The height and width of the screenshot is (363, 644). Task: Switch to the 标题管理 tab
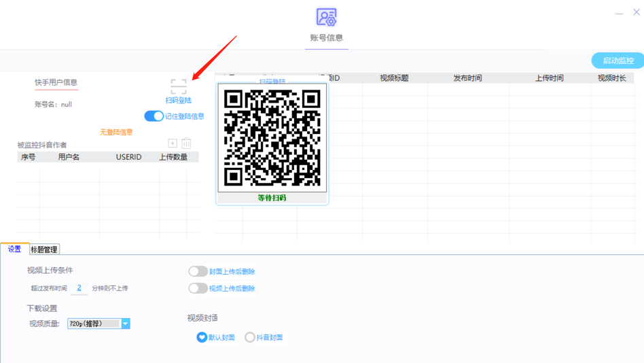(x=44, y=249)
